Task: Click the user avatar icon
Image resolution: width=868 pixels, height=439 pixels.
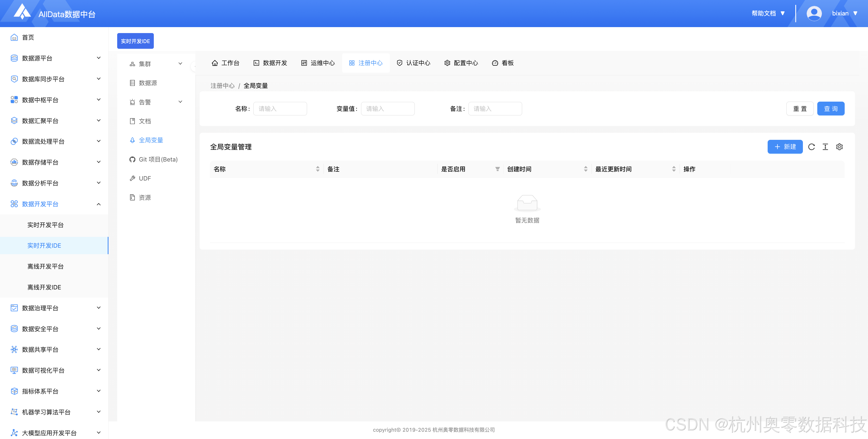Action: click(814, 14)
